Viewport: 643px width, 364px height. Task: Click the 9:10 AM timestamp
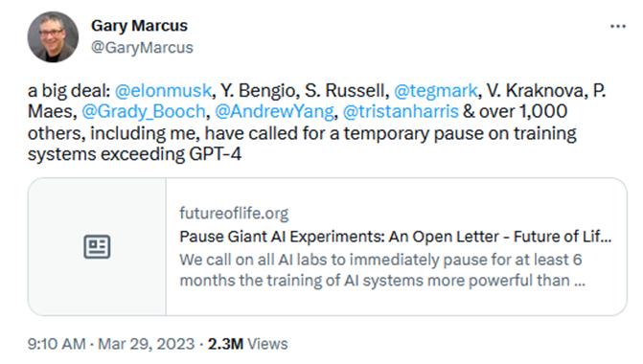pyautogui.click(x=57, y=344)
